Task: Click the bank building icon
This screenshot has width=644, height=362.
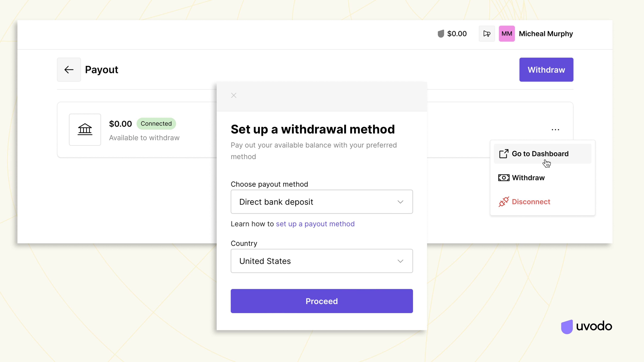Action: click(x=85, y=129)
